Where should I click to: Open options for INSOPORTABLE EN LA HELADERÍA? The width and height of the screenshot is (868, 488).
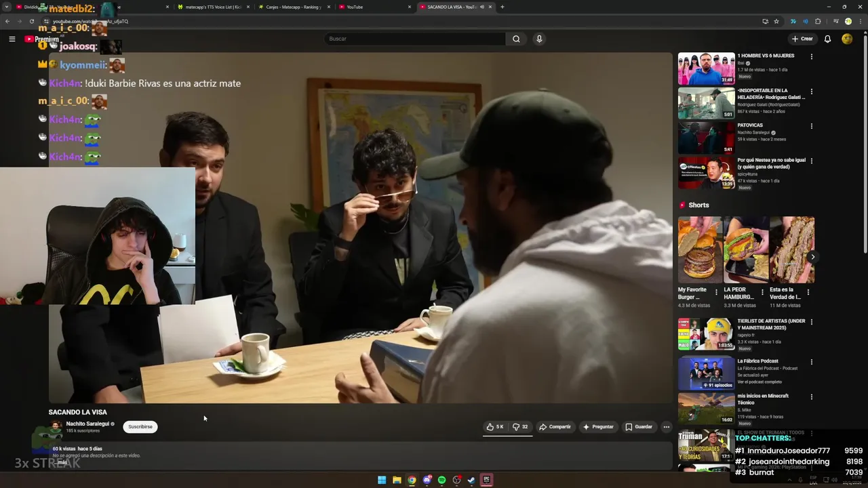point(811,91)
